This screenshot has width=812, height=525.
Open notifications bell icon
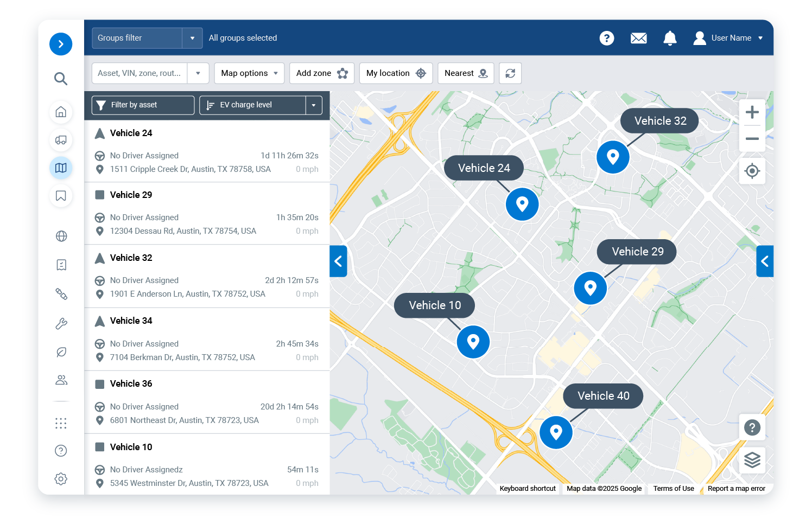coord(670,38)
